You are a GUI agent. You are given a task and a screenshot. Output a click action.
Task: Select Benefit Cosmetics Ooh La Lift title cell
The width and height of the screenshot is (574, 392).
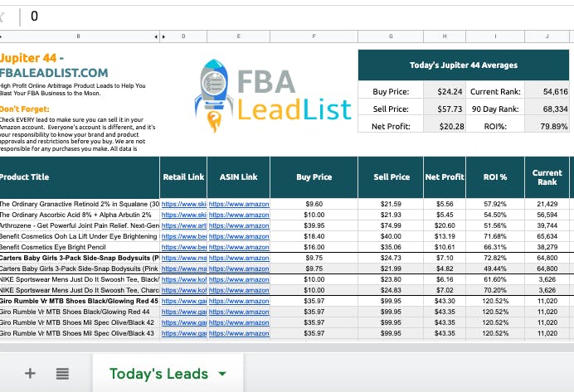[80, 236]
